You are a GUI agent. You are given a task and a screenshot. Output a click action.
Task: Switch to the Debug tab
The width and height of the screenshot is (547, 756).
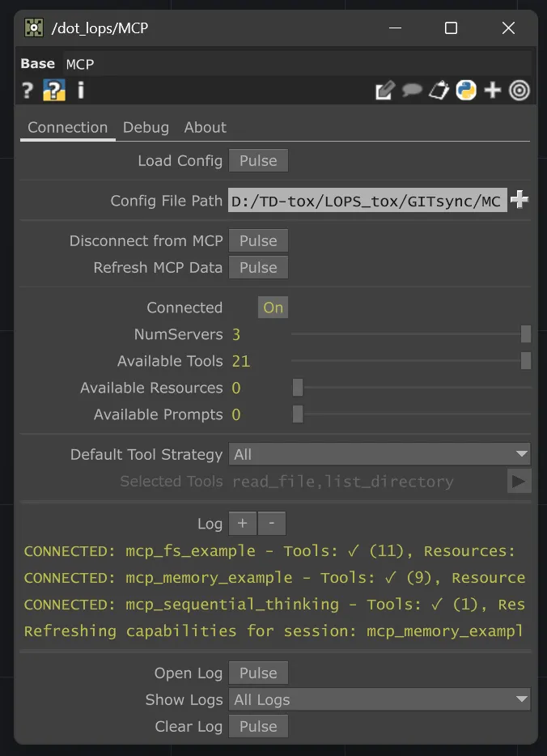click(146, 127)
